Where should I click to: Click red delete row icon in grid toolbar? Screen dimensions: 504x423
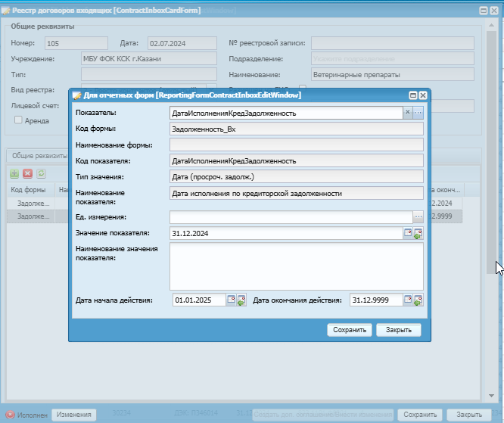tap(28, 173)
